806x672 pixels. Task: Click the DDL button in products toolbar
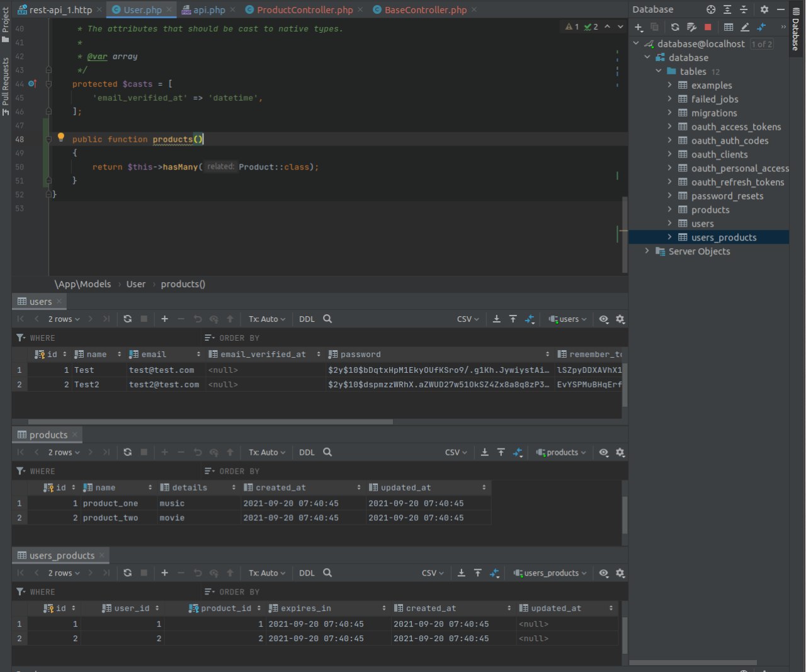307,452
